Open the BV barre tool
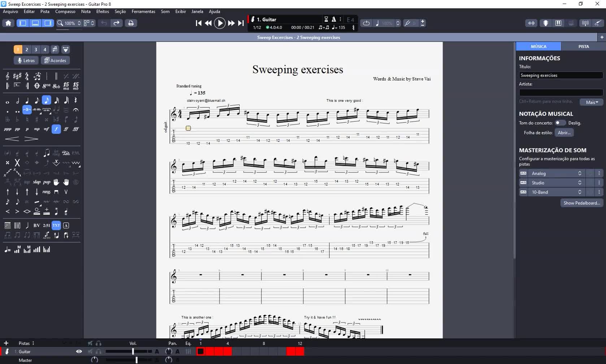Screen dimensions: 606x364 (37, 225)
